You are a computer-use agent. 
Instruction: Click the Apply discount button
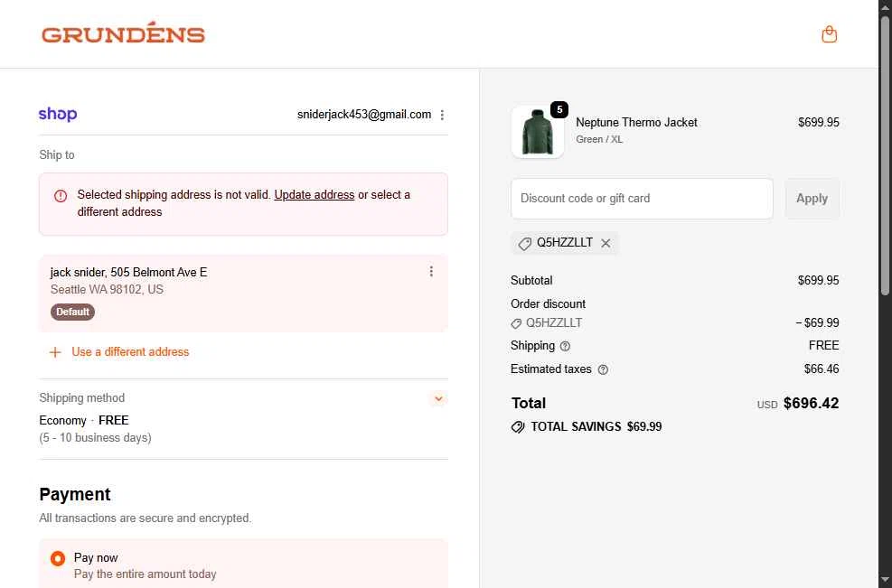click(x=812, y=199)
